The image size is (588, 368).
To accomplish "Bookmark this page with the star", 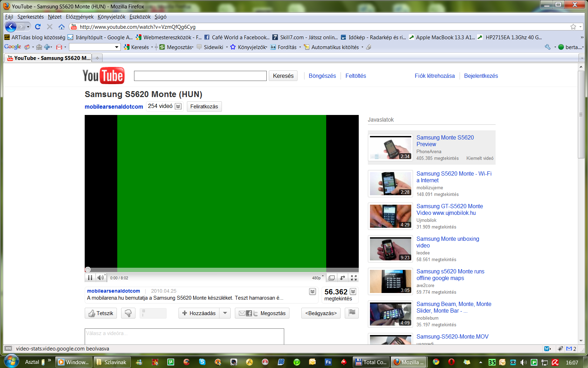I will click(573, 27).
